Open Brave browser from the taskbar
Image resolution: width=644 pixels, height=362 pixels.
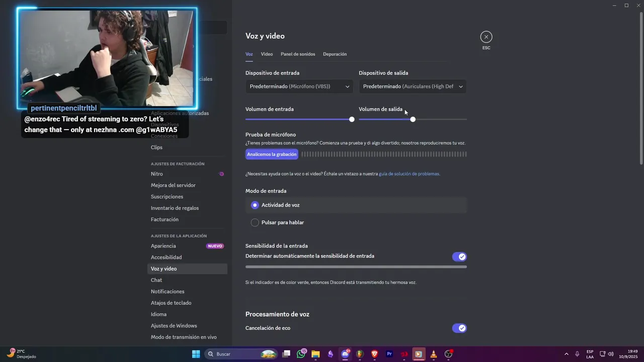374,354
